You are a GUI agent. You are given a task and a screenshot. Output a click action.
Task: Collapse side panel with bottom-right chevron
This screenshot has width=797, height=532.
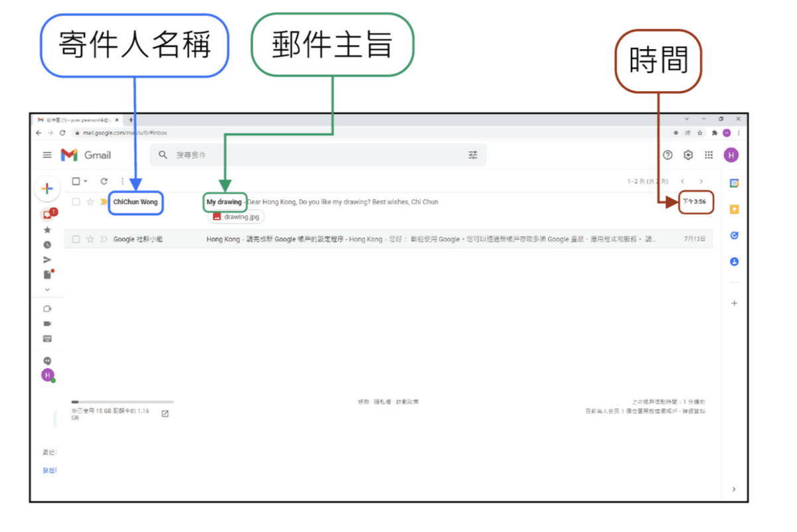click(x=734, y=489)
